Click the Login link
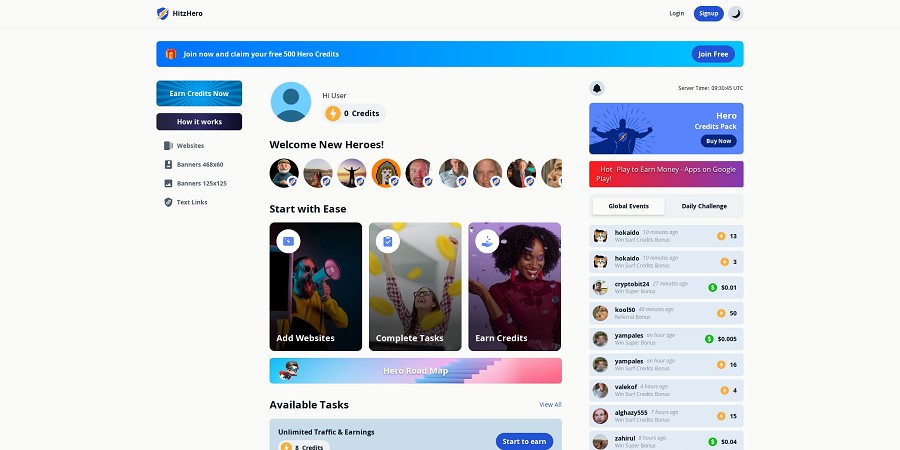This screenshot has width=900, height=450. 677,13
